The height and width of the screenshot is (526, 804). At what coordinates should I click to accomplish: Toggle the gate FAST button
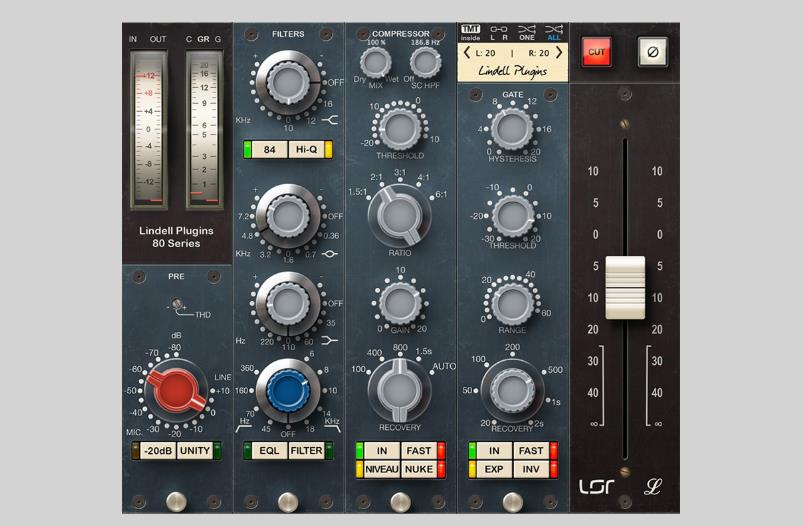pyautogui.click(x=531, y=451)
